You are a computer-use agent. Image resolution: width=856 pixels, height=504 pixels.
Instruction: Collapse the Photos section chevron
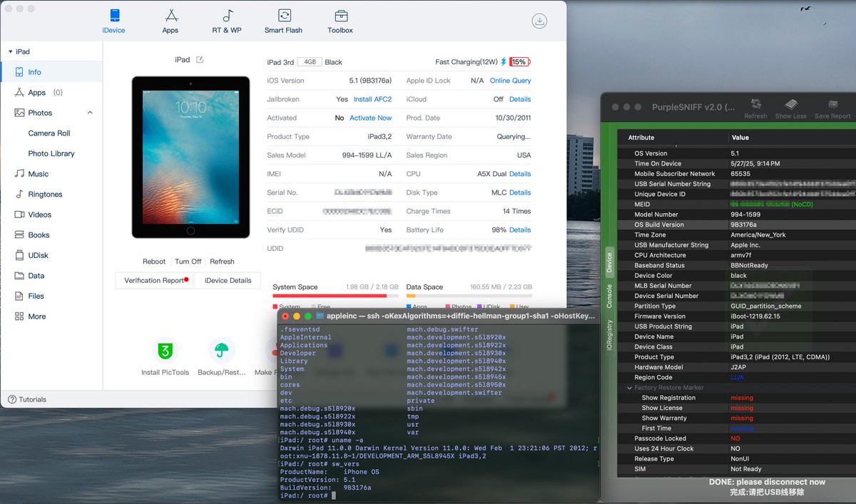coord(90,113)
